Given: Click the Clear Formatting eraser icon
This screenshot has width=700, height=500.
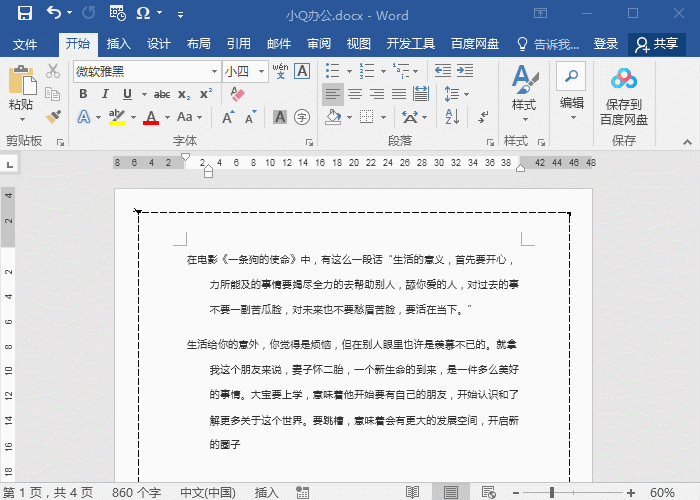Looking at the screenshot, I should click(237, 94).
